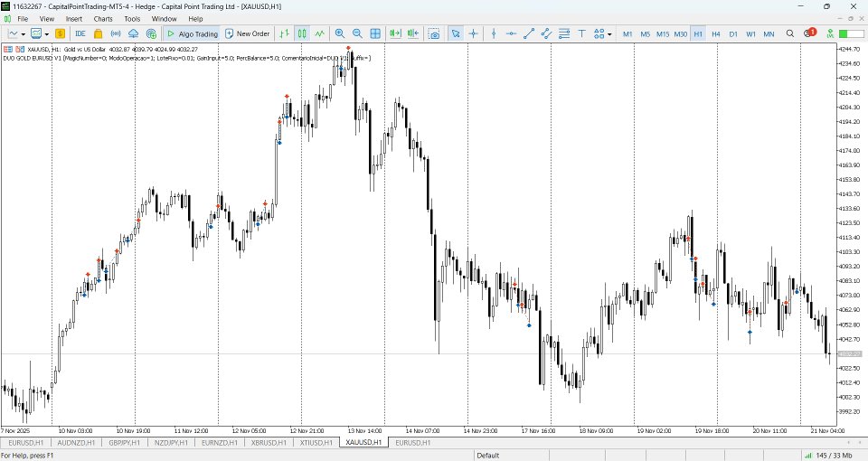Select the XAUUSD,H1 chart tab
The height and width of the screenshot is (461, 868).
(x=363, y=443)
